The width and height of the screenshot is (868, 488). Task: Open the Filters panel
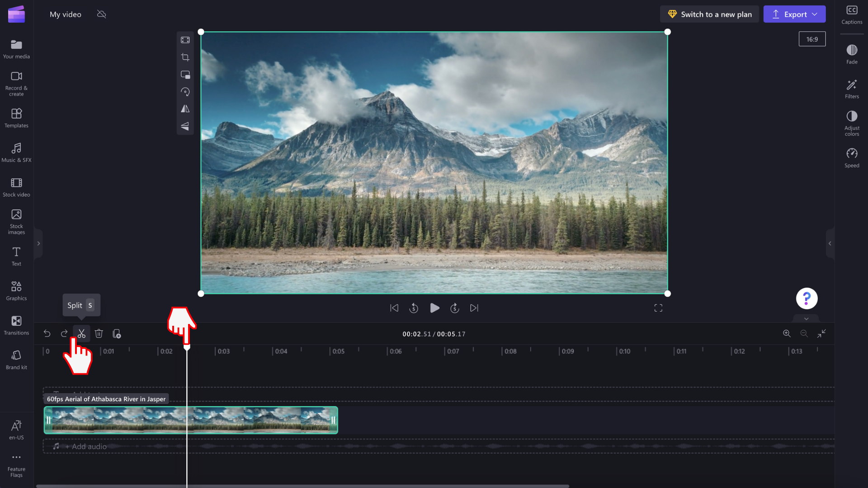[852, 89]
